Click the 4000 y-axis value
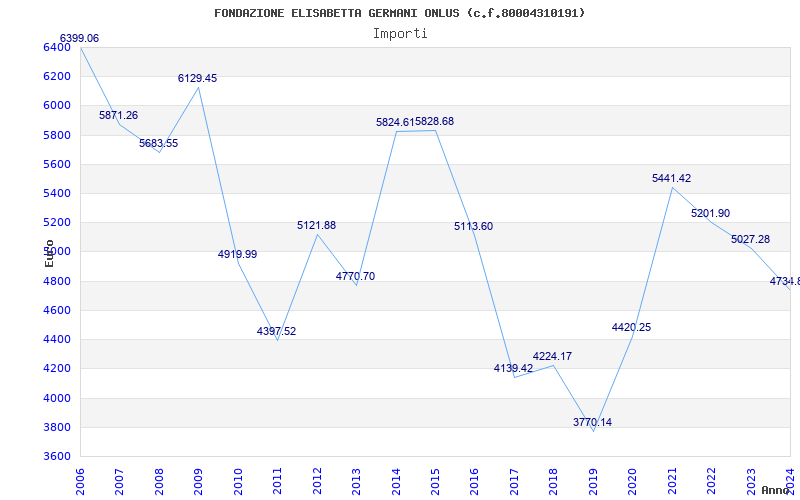Screen dimensions: 800x500 (57, 398)
